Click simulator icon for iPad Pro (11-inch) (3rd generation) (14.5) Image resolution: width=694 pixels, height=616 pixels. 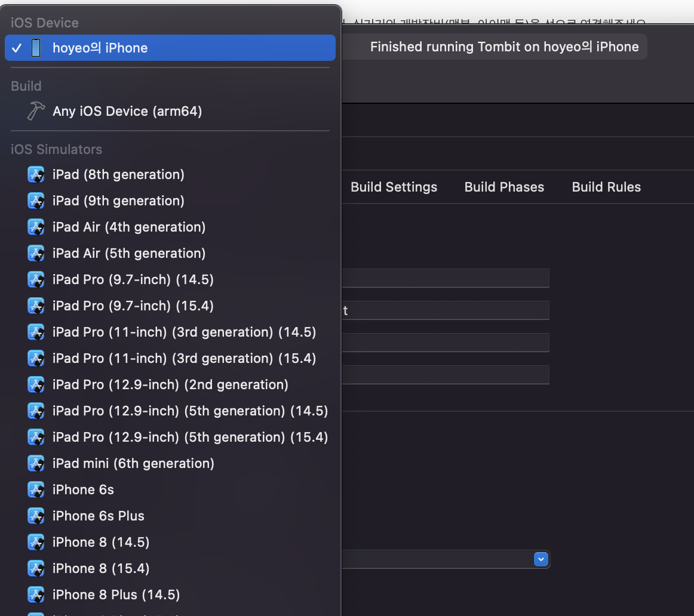click(36, 332)
